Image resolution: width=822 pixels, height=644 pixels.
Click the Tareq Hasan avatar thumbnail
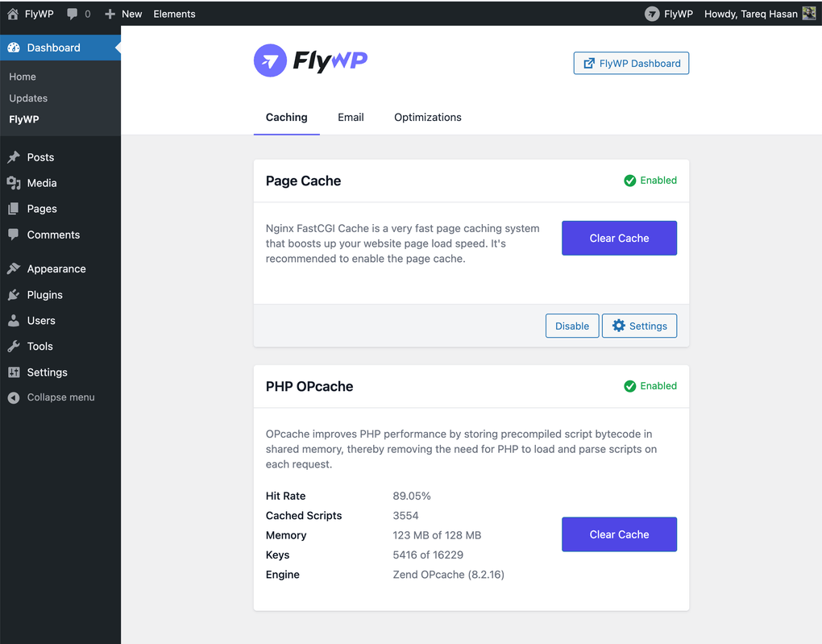tap(809, 14)
